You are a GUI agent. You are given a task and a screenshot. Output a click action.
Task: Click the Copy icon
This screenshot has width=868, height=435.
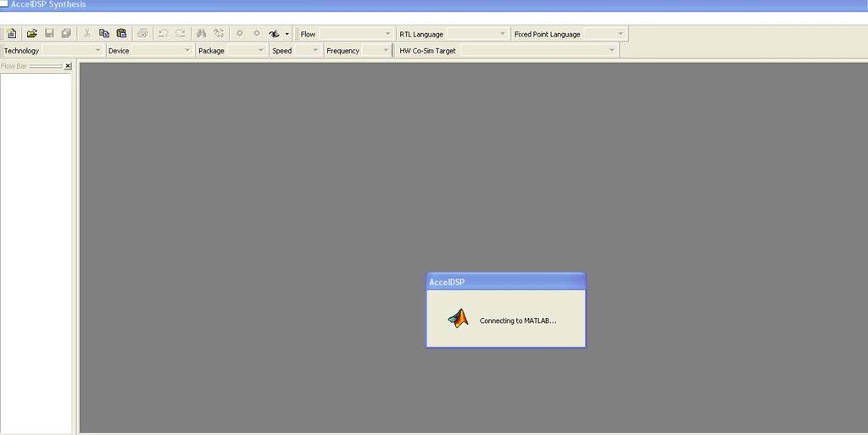104,34
